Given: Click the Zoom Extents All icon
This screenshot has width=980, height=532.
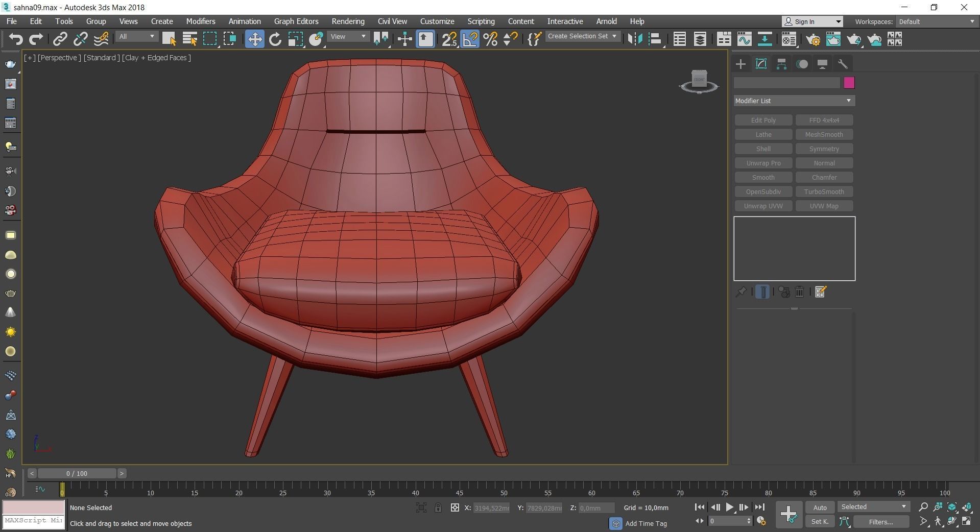Looking at the screenshot, I should click(967, 507).
